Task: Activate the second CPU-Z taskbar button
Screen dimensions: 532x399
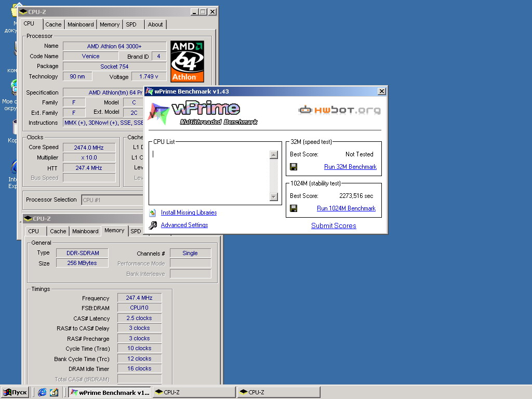Action: (278, 392)
